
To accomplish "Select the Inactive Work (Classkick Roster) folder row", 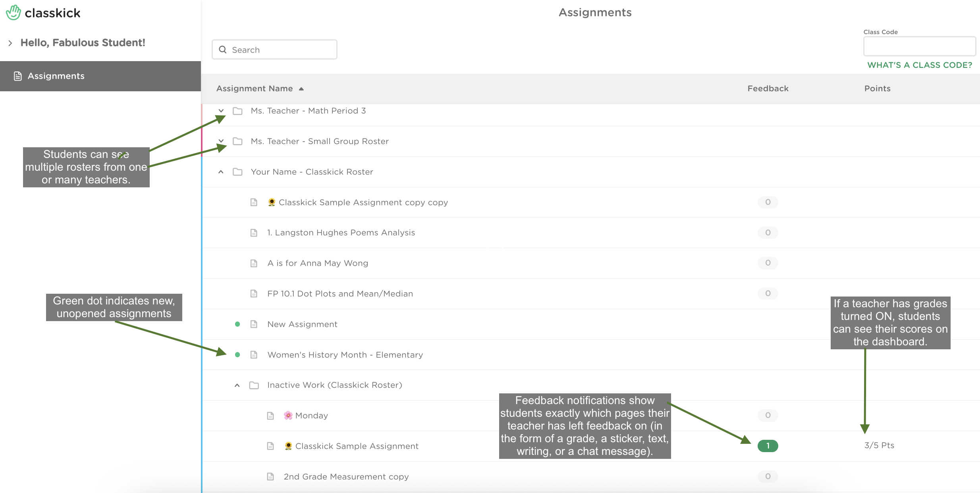I will (591, 385).
